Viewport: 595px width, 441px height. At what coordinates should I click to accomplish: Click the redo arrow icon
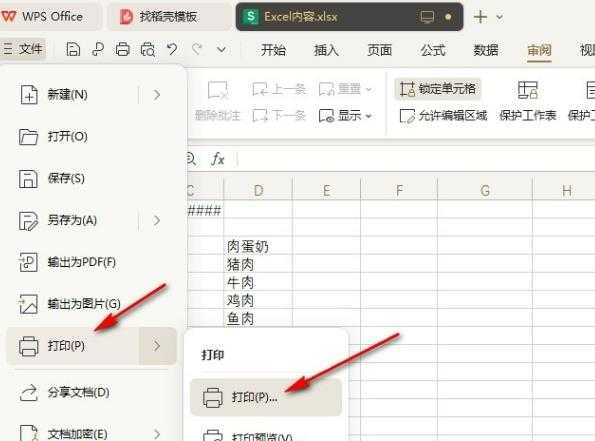click(x=197, y=49)
